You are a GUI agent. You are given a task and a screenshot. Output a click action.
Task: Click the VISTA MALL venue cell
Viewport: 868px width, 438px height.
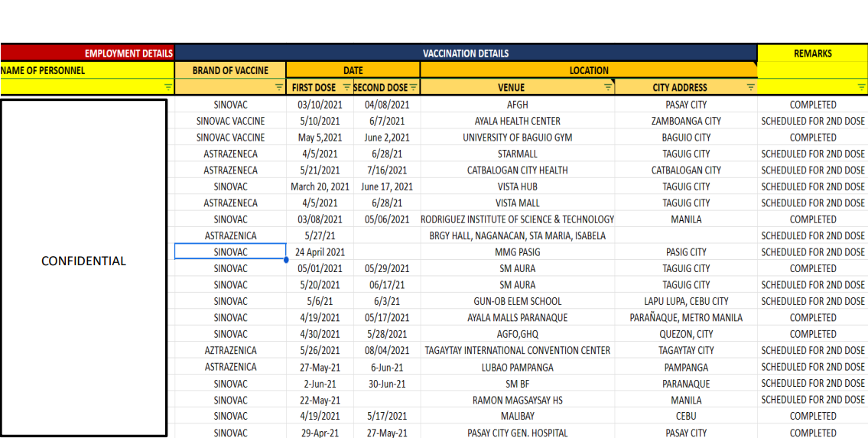tap(517, 203)
